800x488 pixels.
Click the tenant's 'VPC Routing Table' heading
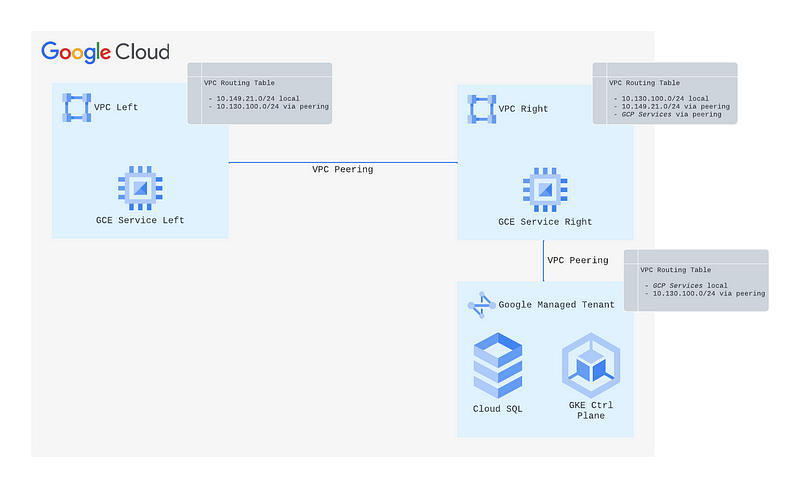point(676,270)
